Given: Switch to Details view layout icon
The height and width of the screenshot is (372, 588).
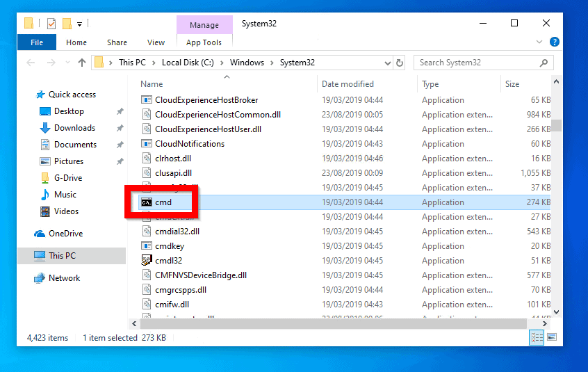Looking at the screenshot, I should 537,338.
